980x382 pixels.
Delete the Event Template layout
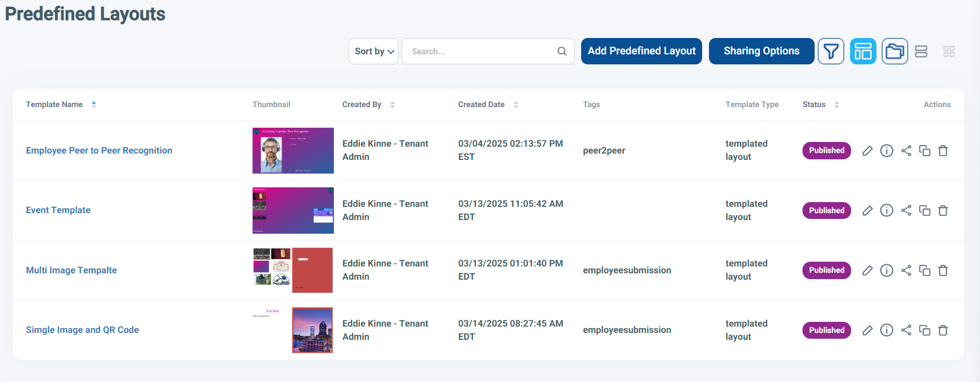point(943,211)
